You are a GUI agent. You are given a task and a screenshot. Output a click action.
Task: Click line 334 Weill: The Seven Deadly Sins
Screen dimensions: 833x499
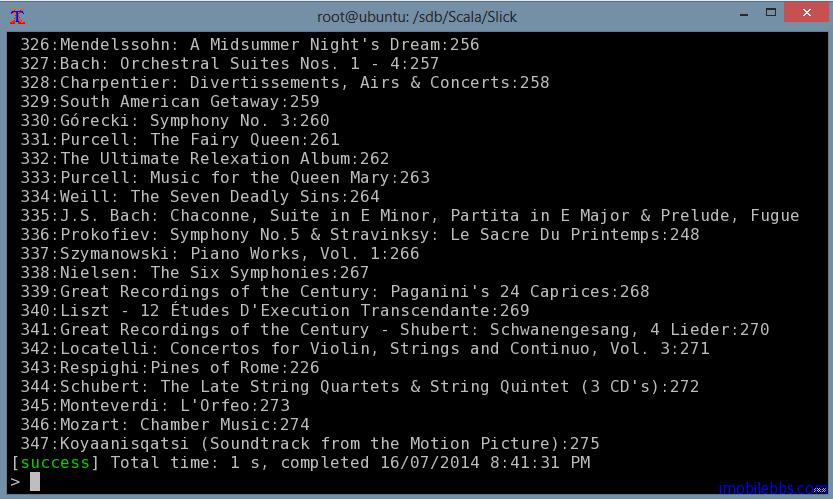click(x=200, y=197)
